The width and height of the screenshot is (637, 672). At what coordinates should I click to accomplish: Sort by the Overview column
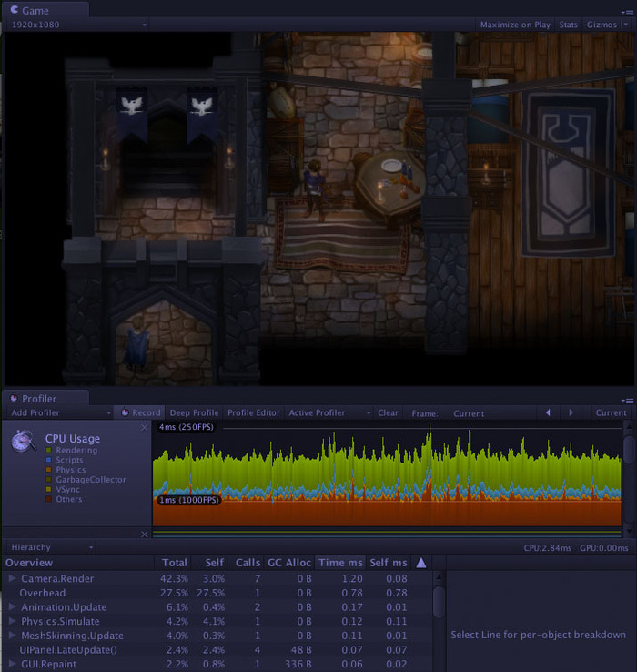point(78,563)
